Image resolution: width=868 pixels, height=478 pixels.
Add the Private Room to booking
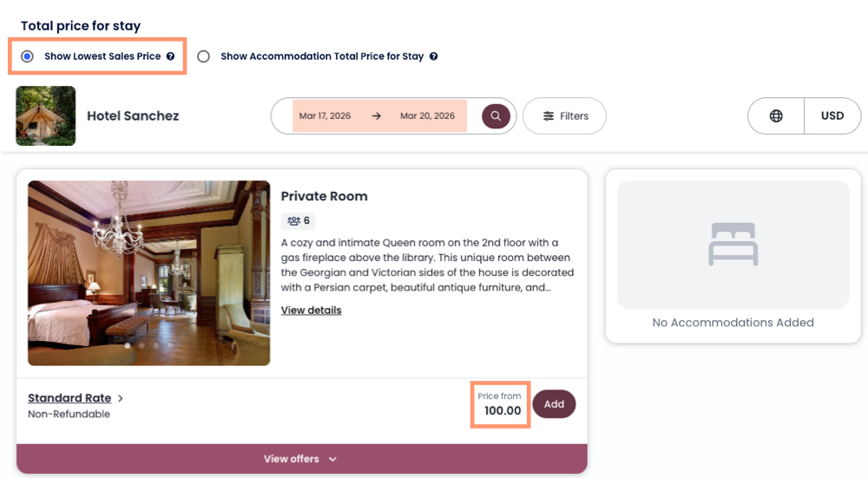pyautogui.click(x=554, y=404)
